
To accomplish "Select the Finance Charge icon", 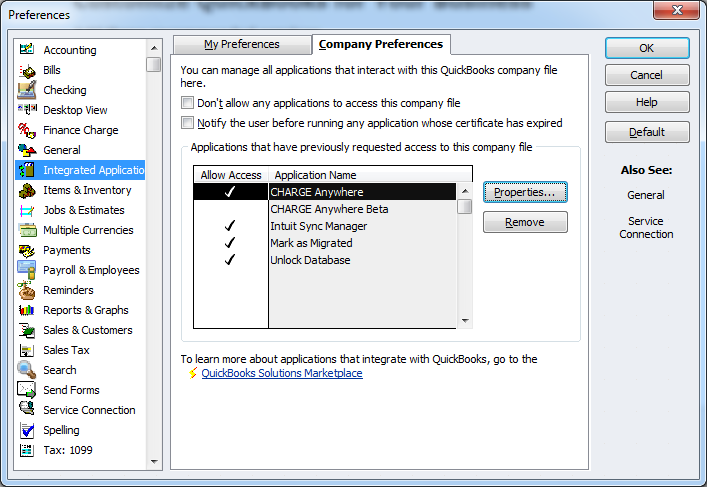I will coord(26,130).
